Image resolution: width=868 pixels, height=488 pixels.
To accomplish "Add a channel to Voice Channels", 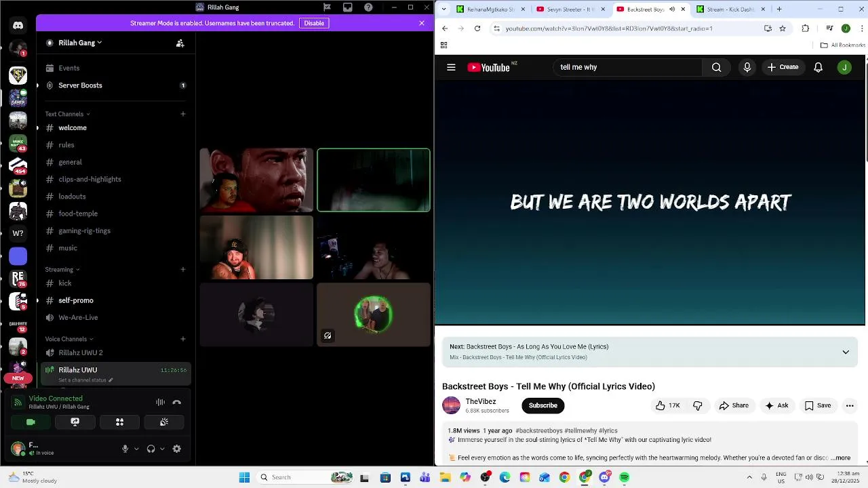I will [183, 339].
